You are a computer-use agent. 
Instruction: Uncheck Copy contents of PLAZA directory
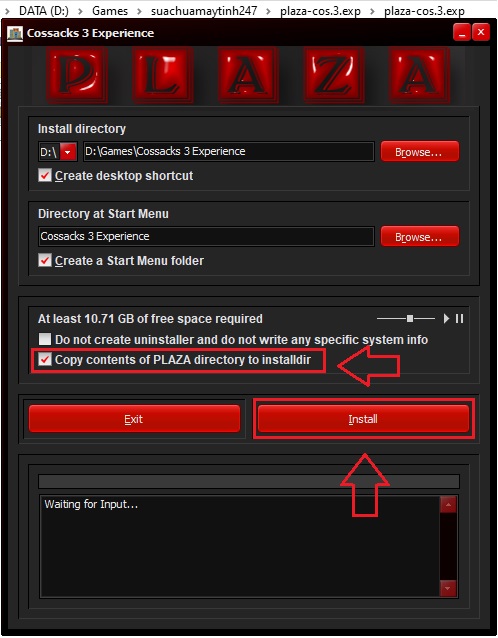[x=45, y=360]
